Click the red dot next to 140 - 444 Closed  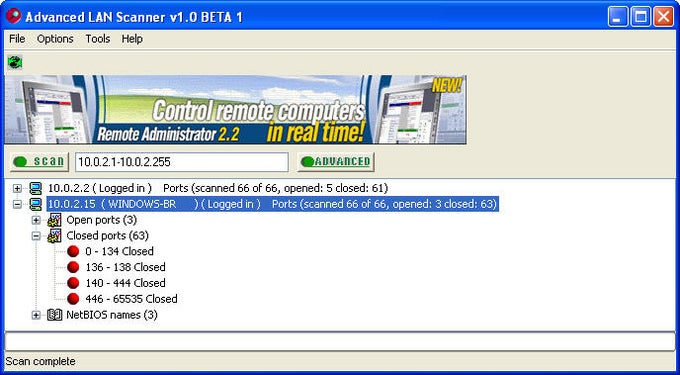[x=73, y=283]
